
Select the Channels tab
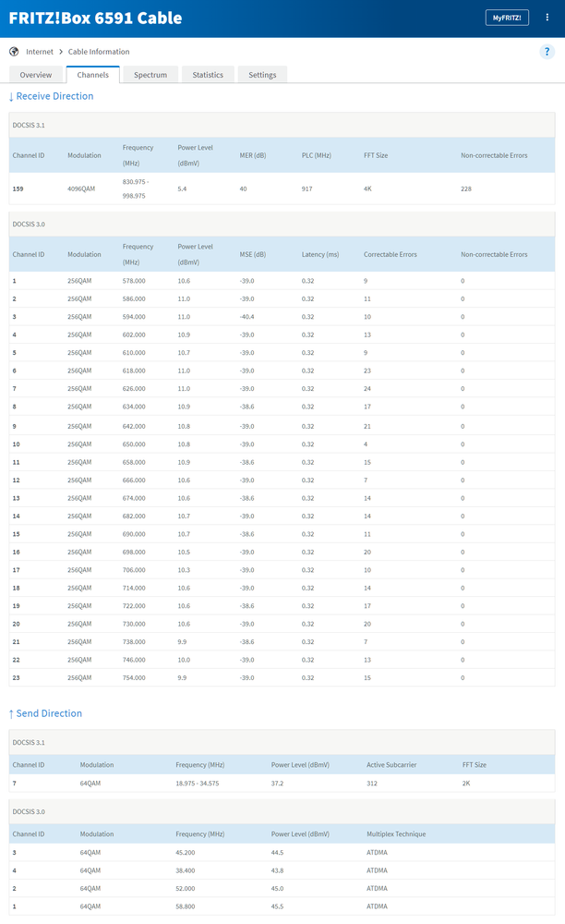[93, 75]
